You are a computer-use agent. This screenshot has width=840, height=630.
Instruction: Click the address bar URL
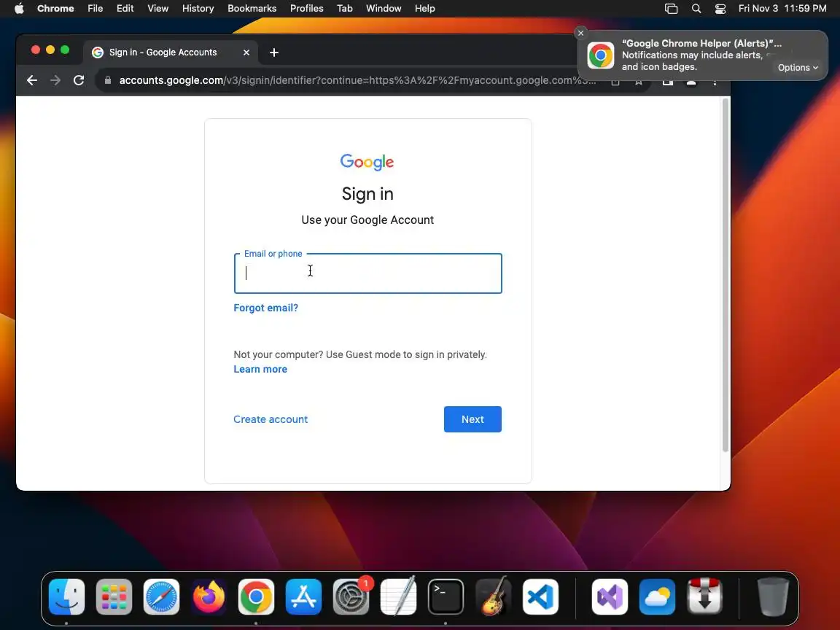[357, 80]
